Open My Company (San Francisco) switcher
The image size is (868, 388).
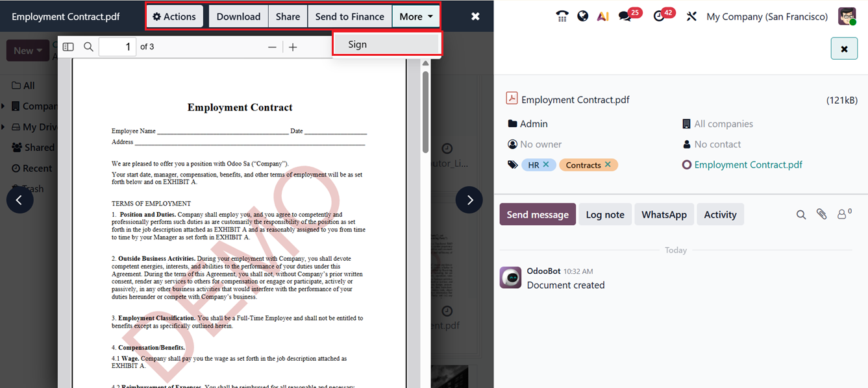[x=767, y=16]
